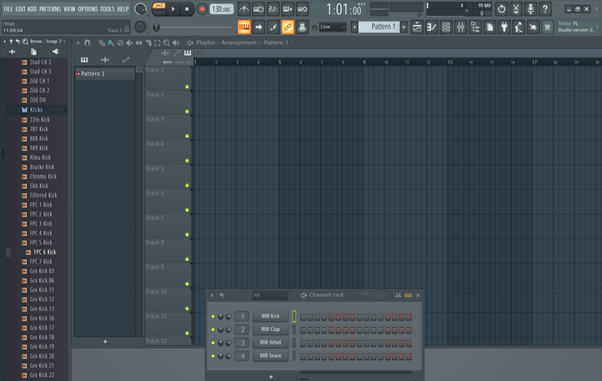Select the 808 Kick channel selector LED
This screenshot has width=602, height=381.
(x=294, y=316)
